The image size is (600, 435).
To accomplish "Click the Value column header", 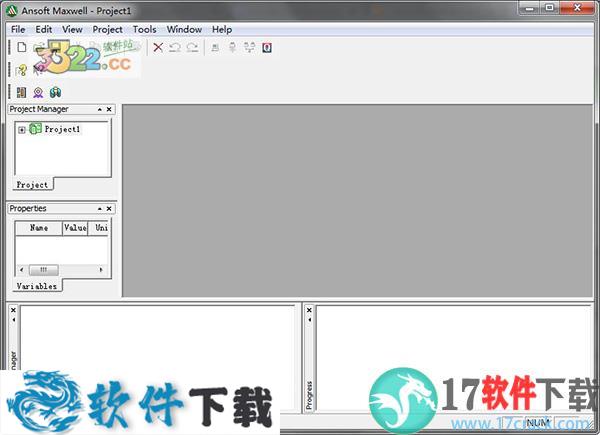I will tap(75, 228).
